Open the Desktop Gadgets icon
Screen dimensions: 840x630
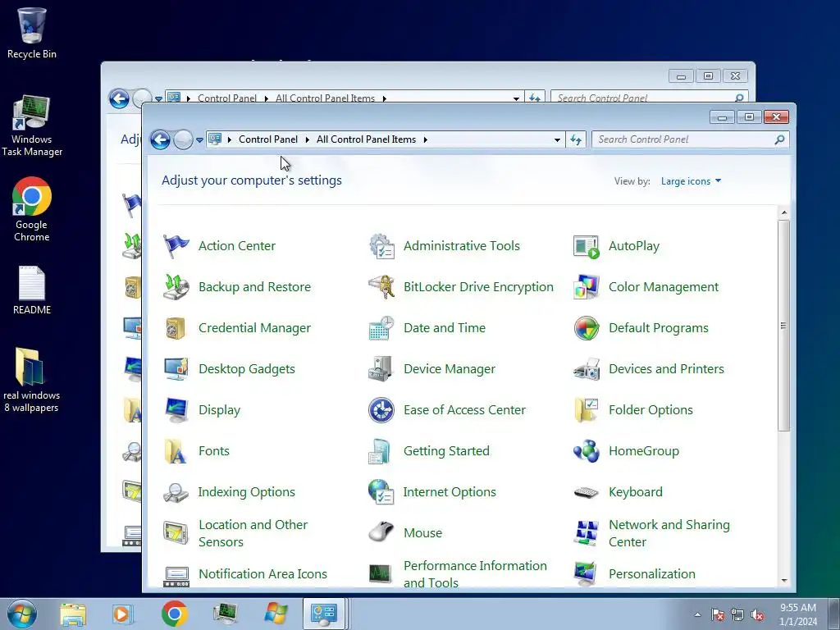coord(176,369)
